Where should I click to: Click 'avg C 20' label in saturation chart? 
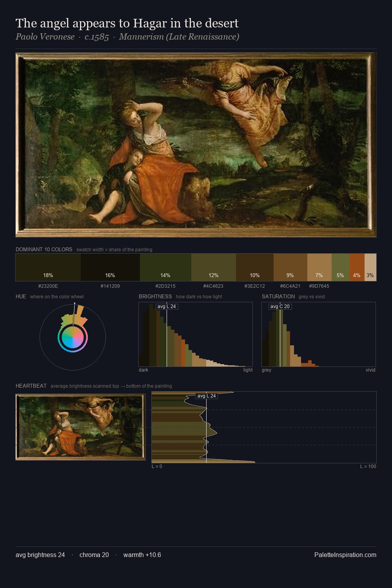(280, 307)
